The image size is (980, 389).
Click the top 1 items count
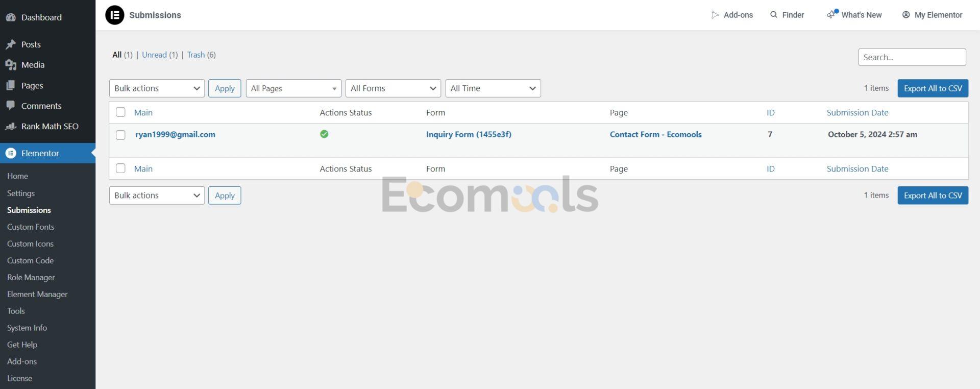(x=876, y=88)
